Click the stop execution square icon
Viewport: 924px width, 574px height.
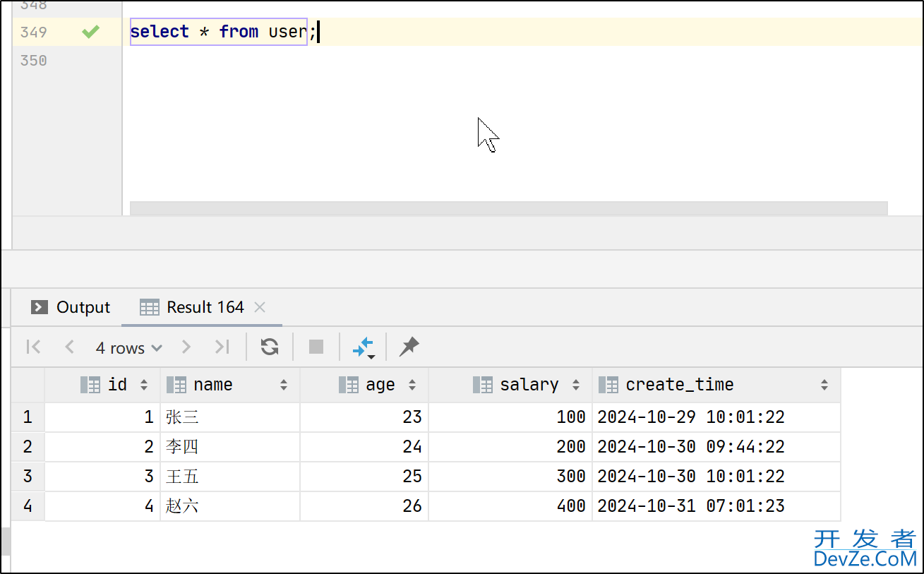[316, 347]
